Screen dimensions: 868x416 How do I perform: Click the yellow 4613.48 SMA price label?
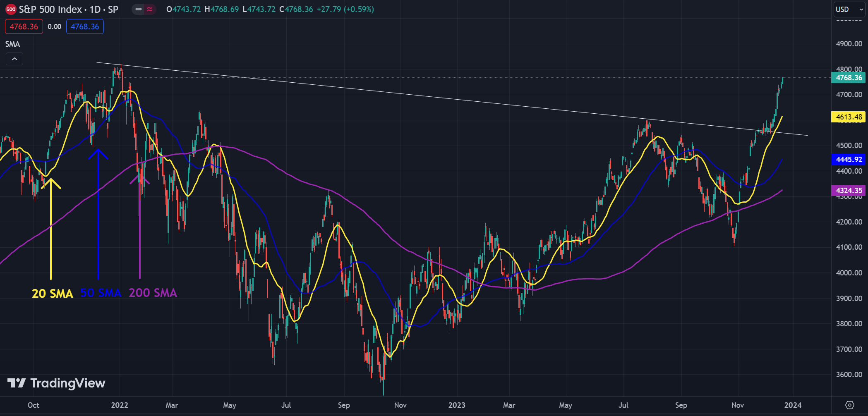[848, 117]
